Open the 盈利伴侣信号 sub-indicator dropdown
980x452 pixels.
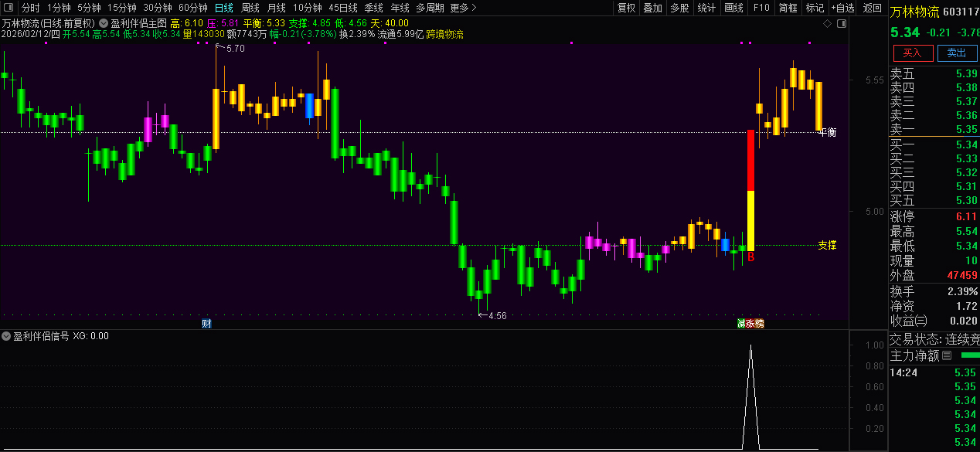[x=6, y=336]
